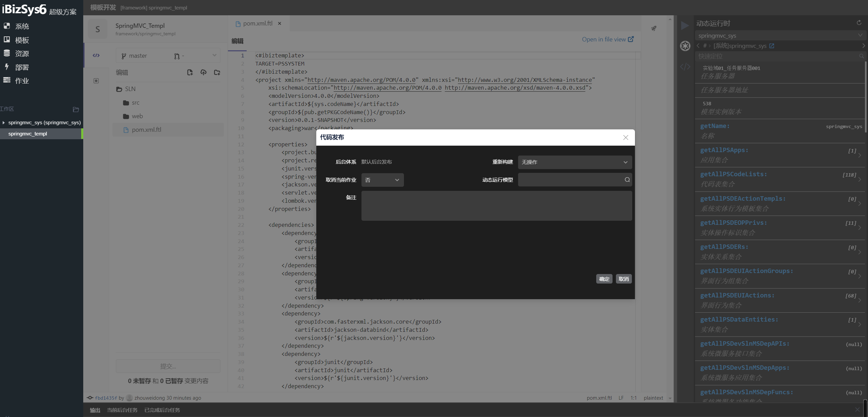Viewport: 868px width, 417px height.
Task: Close the 代码发布 dialog
Action: (x=626, y=138)
